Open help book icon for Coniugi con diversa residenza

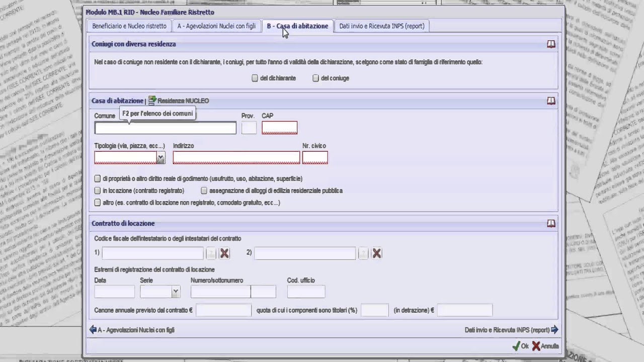[x=551, y=44]
